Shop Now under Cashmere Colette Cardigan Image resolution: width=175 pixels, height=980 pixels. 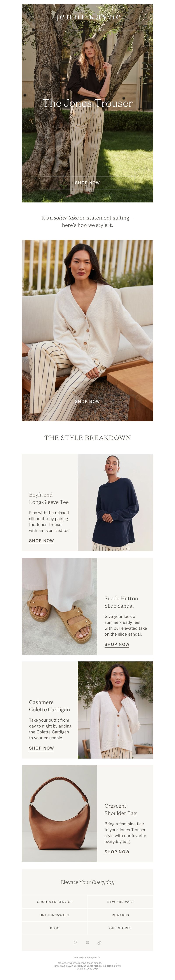click(42, 748)
